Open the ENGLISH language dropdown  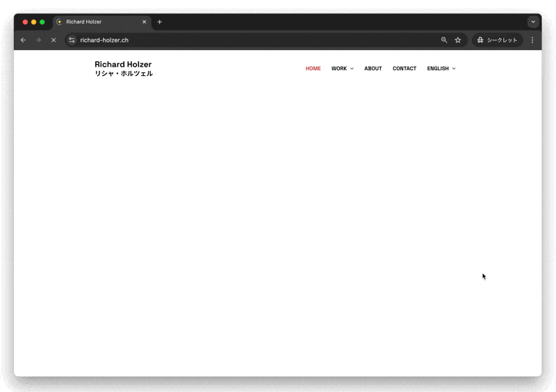click(x=441, y=69)
